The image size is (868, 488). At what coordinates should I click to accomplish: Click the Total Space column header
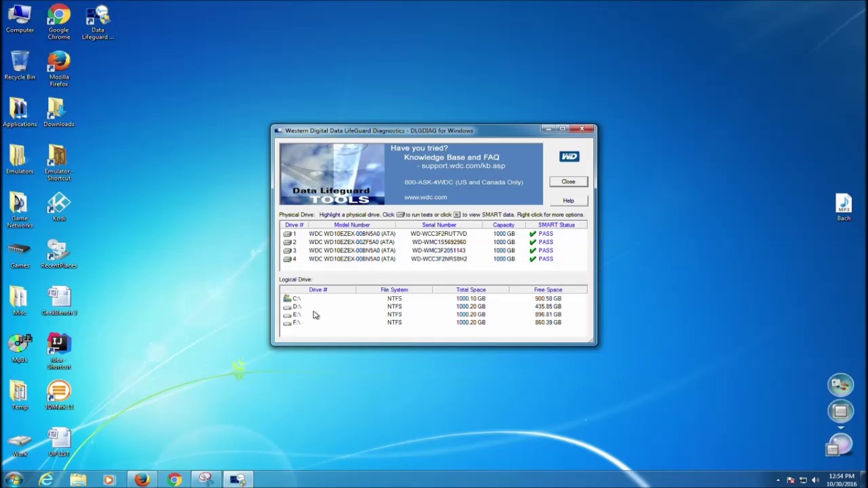pyautogui.click(x=471, y=290)
